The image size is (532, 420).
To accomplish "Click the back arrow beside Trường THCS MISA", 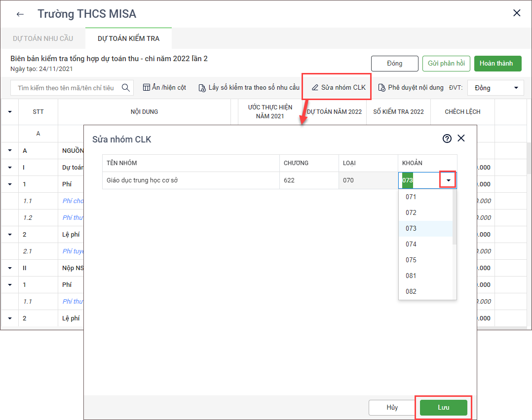I will pos(20,14).
